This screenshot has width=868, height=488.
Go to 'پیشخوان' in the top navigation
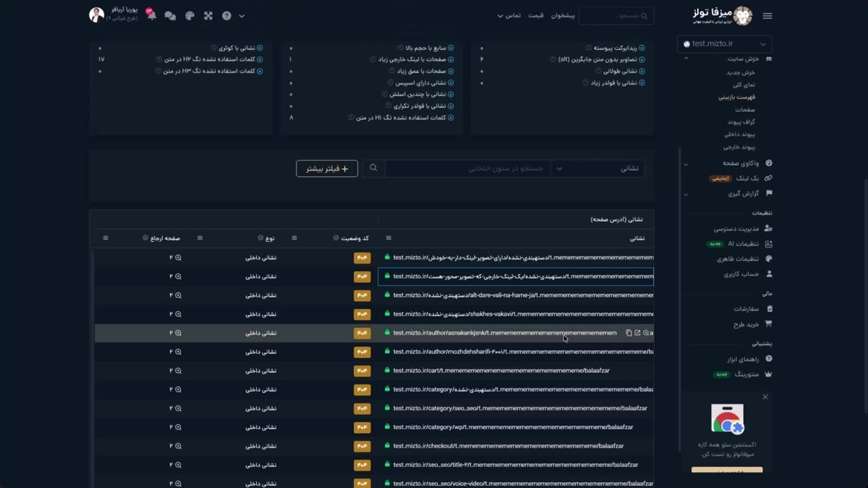point(562,16)
